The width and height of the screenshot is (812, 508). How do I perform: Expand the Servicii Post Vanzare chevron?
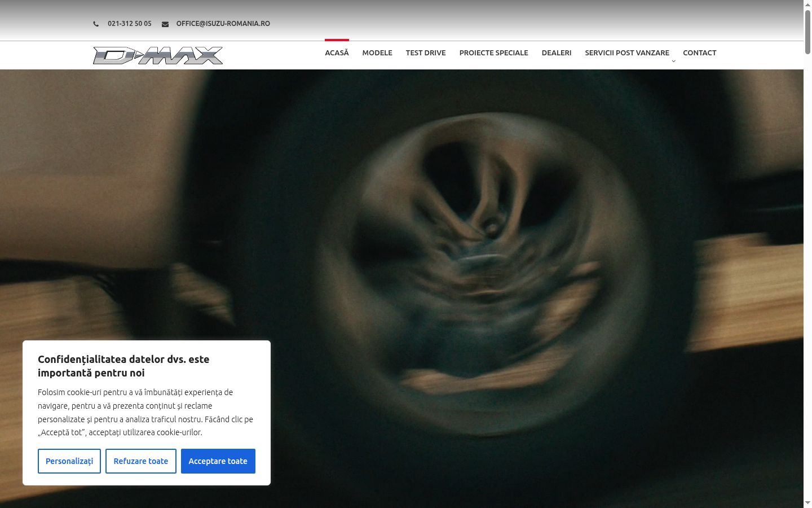point(673,61)
